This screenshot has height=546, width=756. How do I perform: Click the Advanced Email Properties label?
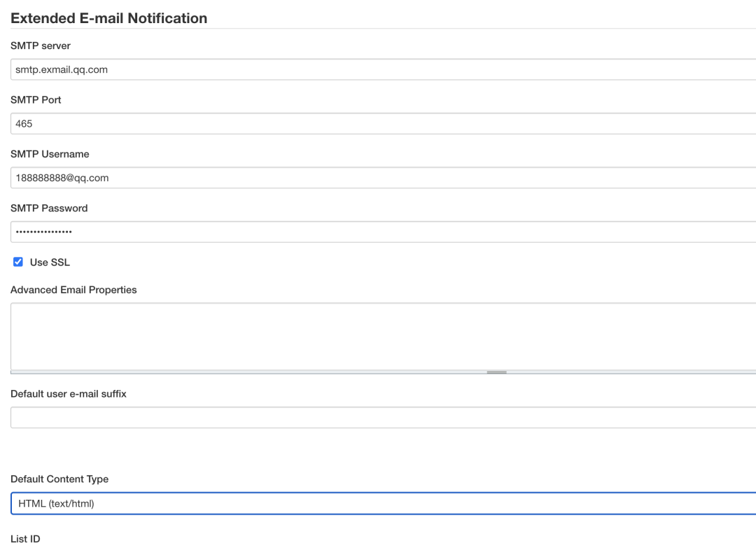click(x=73, y=290)
